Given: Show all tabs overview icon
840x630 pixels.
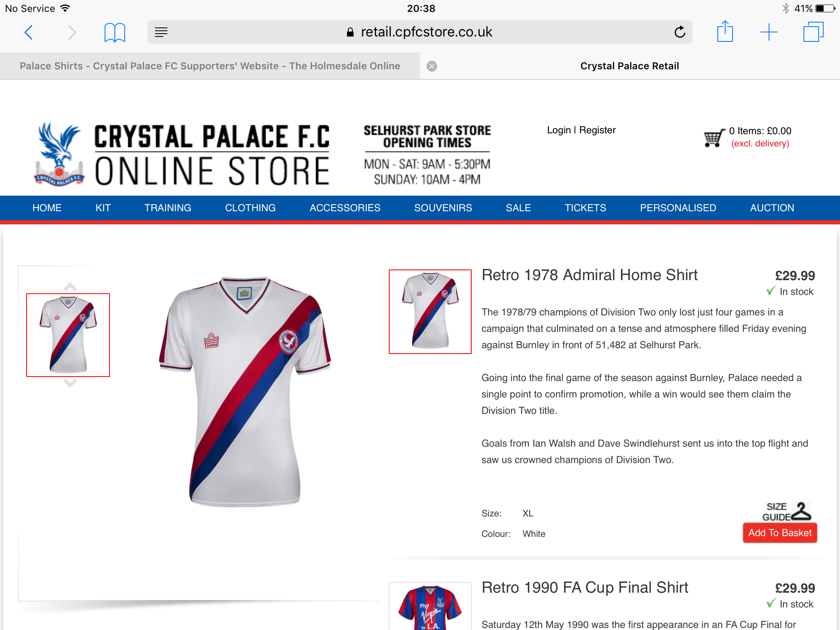Looking at the screenshot, I should click(x=813, y=32).
